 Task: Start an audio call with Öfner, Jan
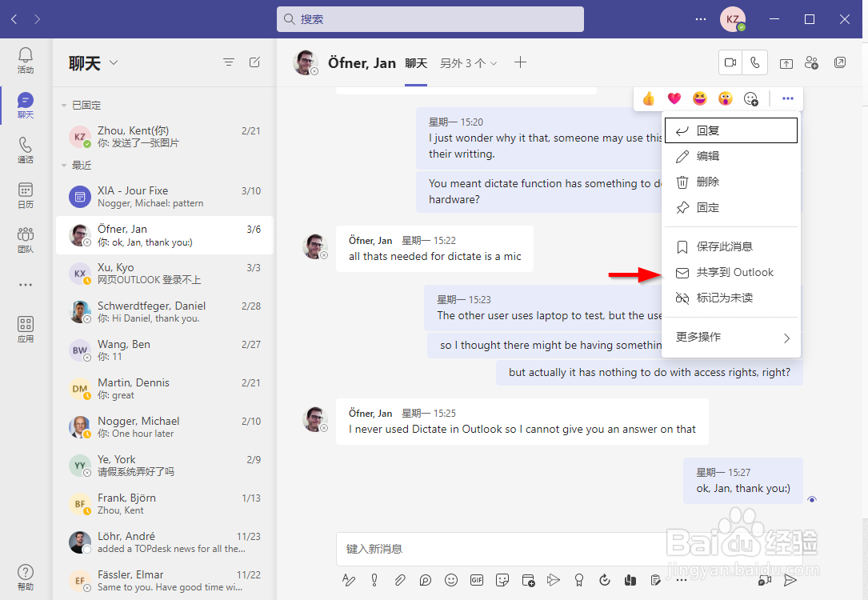click(x=755, y=62)
